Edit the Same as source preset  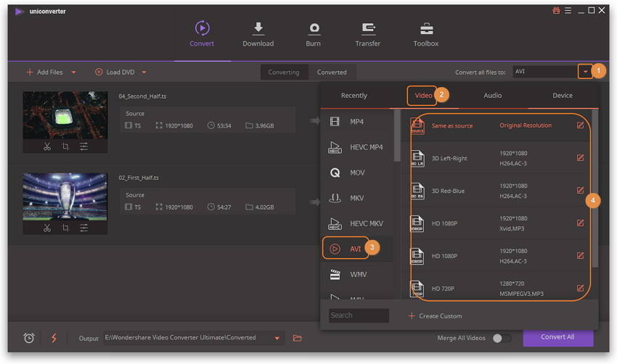580,125
